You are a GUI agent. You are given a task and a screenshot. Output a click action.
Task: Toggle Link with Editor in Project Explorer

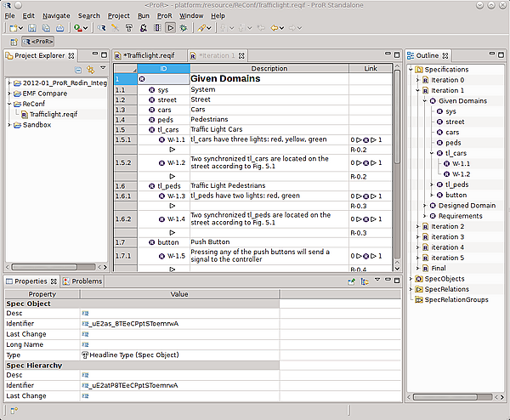coord(90,70)
